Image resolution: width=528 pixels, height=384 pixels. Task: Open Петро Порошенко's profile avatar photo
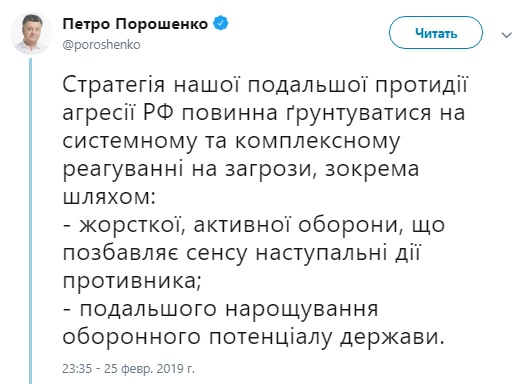pyautogui.click(x=31, y=34)
